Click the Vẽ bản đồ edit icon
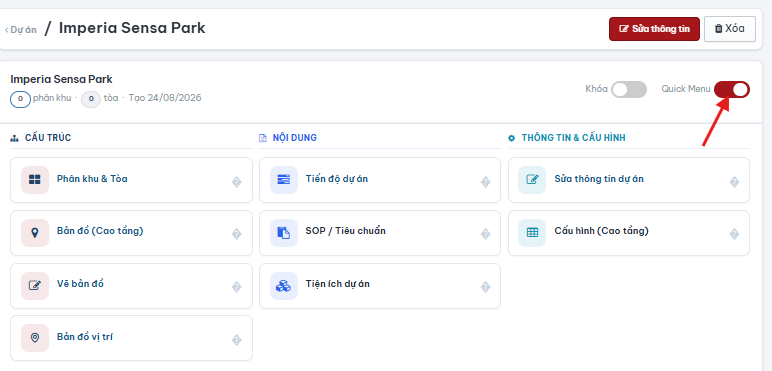The width and height of the screenshot is (772, 371). pyautogui.click(x=34, y=285)
